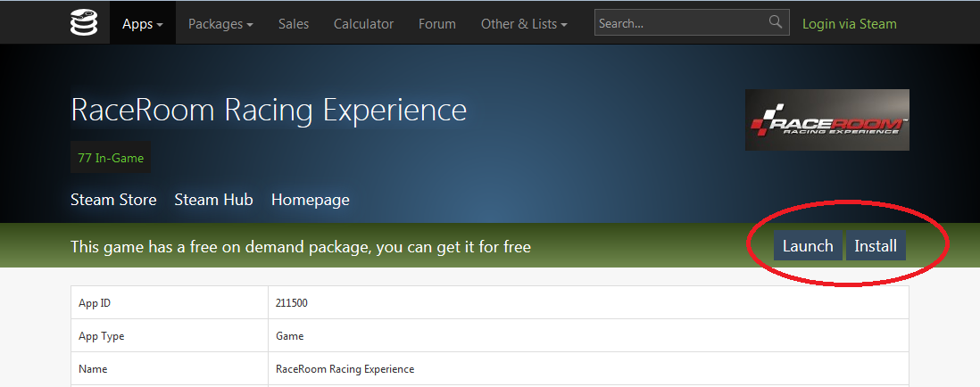Image resolution: width=980 pixels, height=387 pixels.
Task: Click the 77 In-Game badge
Action: pyautogui.click(x=111, y=158)
